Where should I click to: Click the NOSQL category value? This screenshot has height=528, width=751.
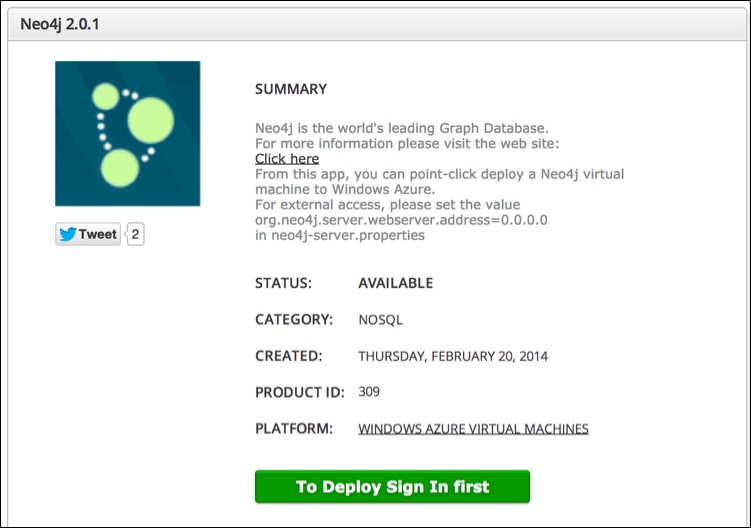click(x=380, y=320)
